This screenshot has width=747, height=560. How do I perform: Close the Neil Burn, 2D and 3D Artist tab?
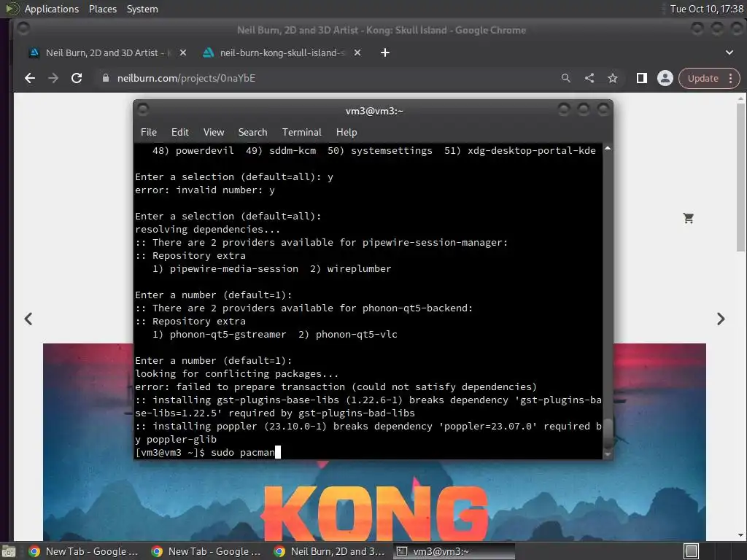183,52
